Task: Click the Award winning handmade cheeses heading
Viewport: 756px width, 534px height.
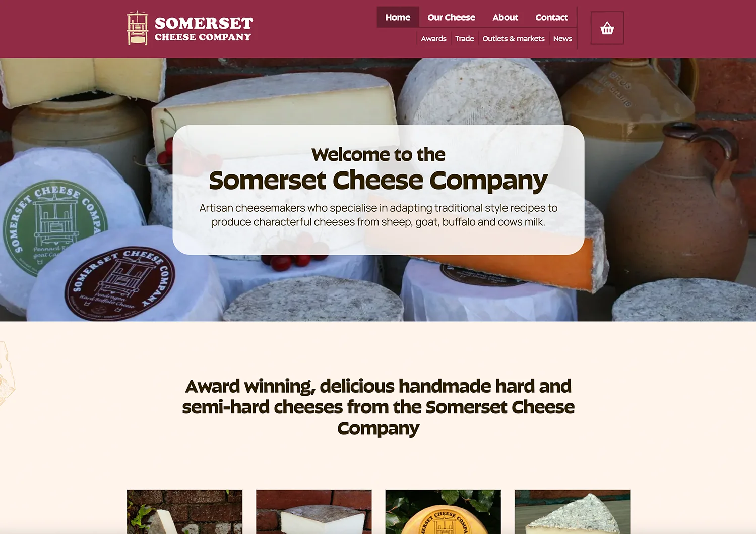Action: 378,407
